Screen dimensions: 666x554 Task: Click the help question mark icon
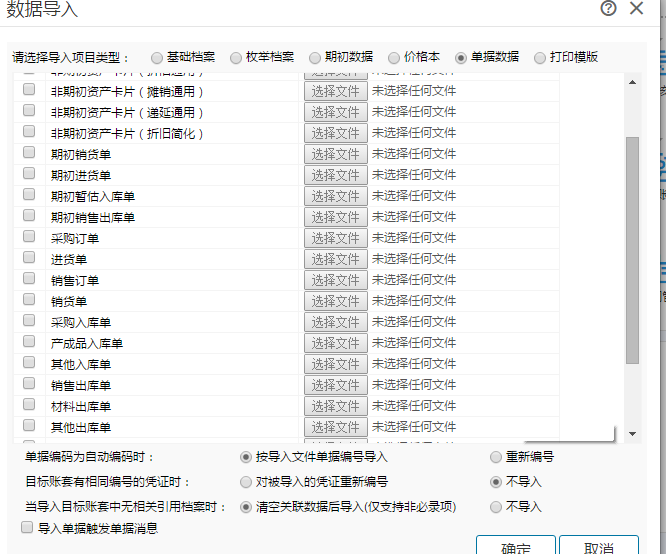[x=608, y=9]
